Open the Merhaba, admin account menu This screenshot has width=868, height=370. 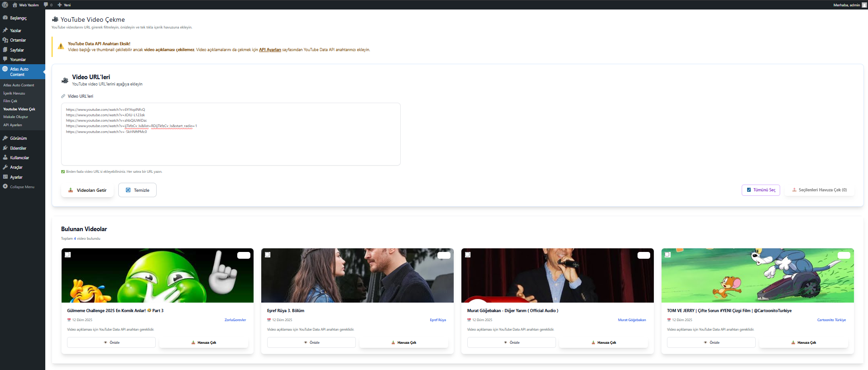tap(846, 5)
